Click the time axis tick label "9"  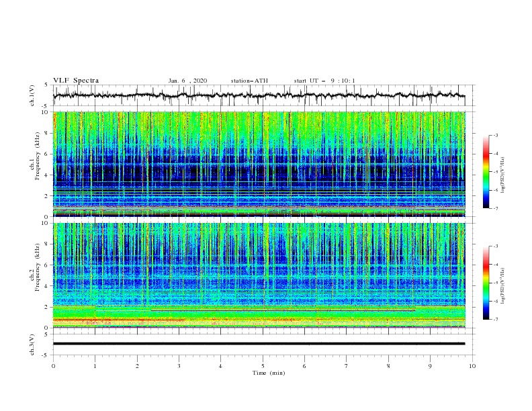[430, 366]
